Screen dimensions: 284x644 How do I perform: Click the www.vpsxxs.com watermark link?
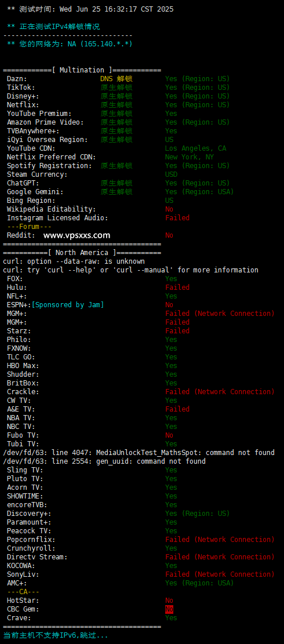(x=77, y=235)
